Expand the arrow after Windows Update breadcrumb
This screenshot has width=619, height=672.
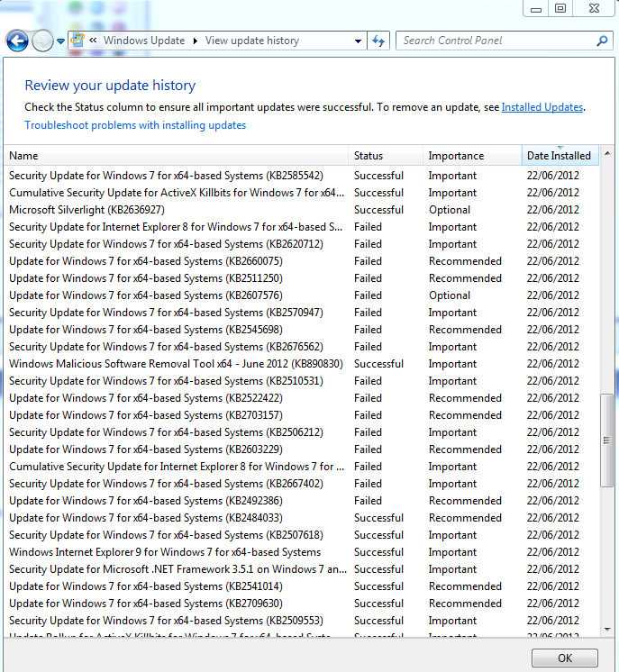click(x=195, y=41)
